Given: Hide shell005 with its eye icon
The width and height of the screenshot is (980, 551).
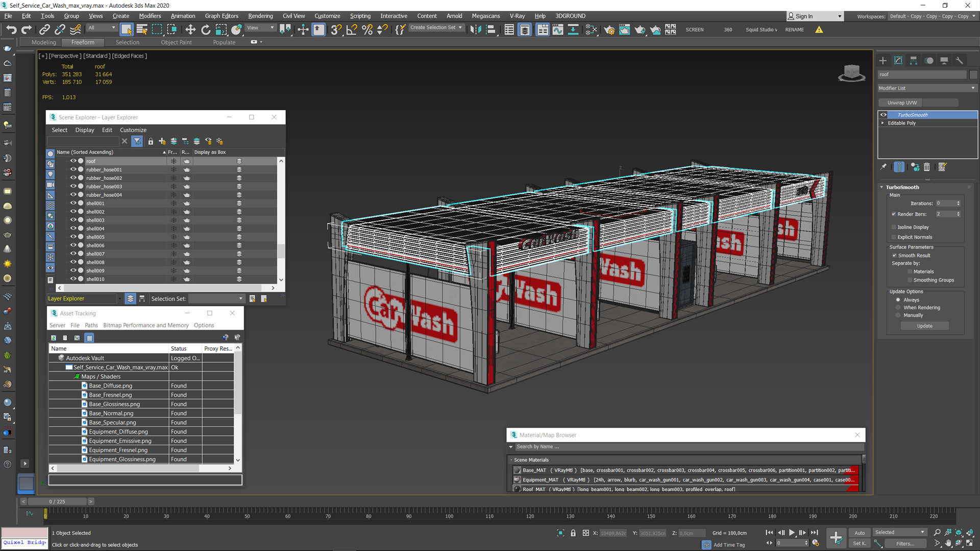Looking at the screenshot, I should (x=73, y=237).
